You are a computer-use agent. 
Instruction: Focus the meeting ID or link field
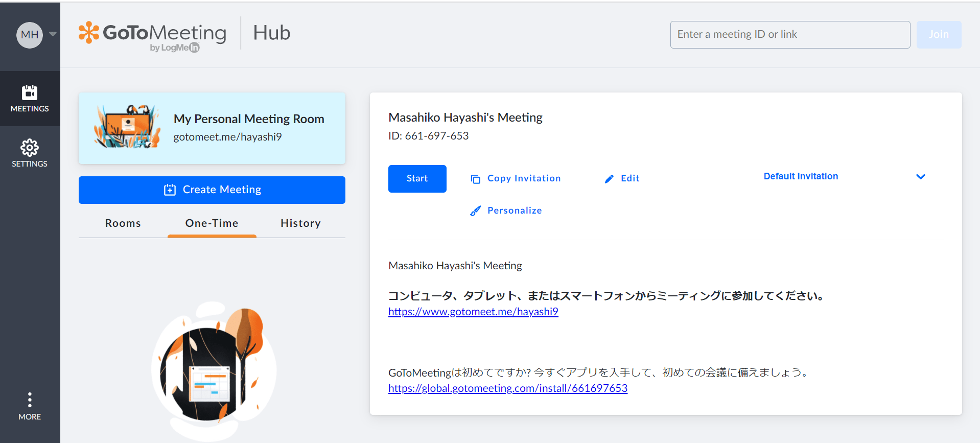[790, 34]
